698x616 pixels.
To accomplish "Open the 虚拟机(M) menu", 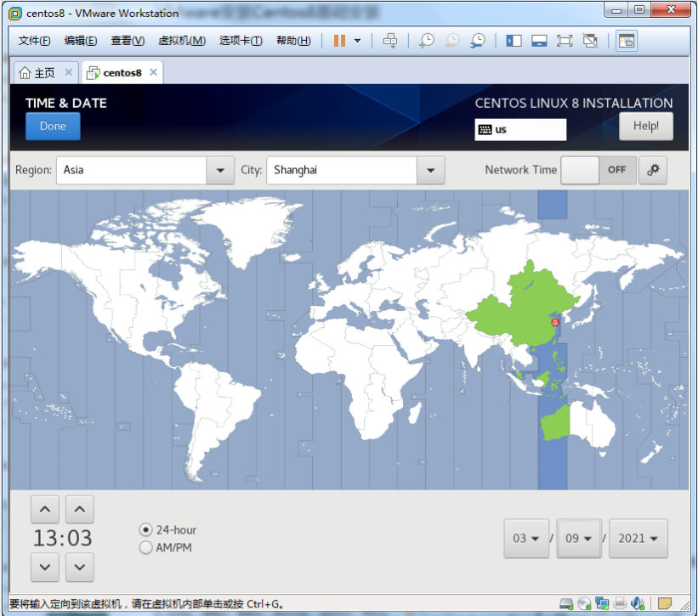I will pyautogui.click(x=182, y=41).
